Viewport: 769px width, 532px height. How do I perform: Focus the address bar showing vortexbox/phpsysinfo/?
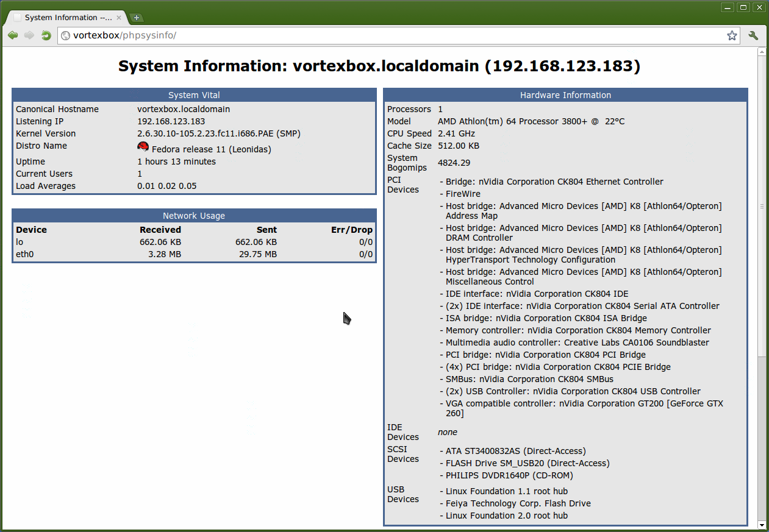coord(399,35)
